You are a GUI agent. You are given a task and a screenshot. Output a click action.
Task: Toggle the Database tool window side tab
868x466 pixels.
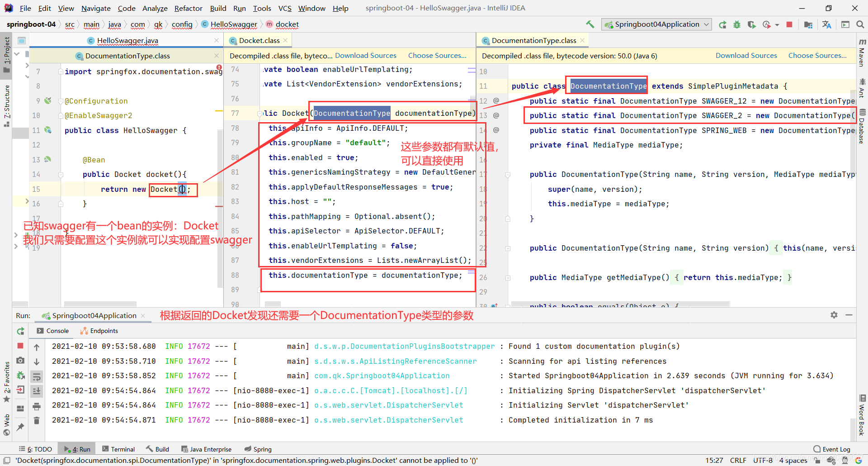coord(862,126)
